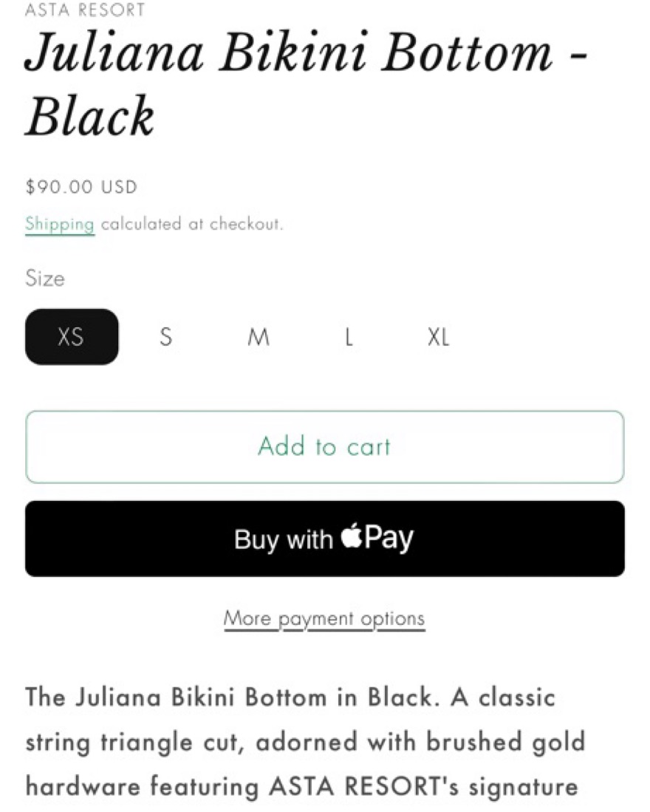Click the Size label above the options

pyautogui.click(x=45, y=279)
